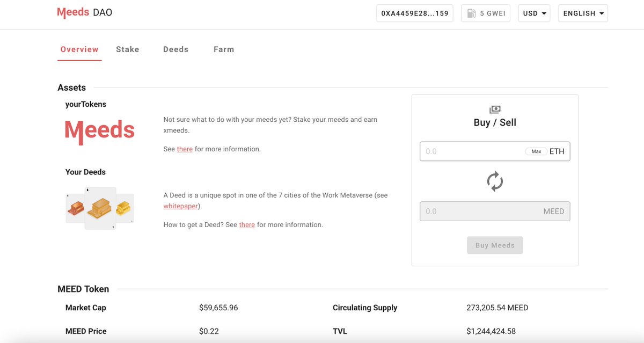
Task: Follow the 'there' link about staking
Action: [x=185, y=149]
